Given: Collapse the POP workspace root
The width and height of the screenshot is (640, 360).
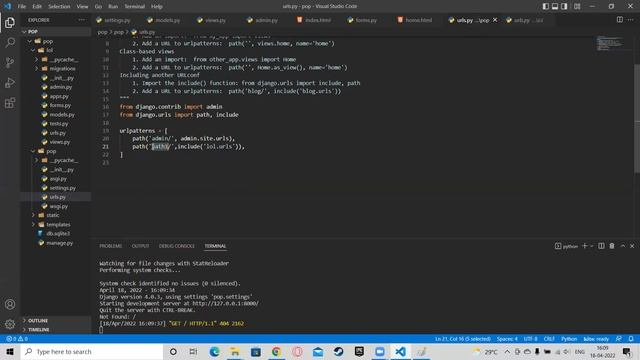Looking at the screenshot, I should click(x=56, y=31).
